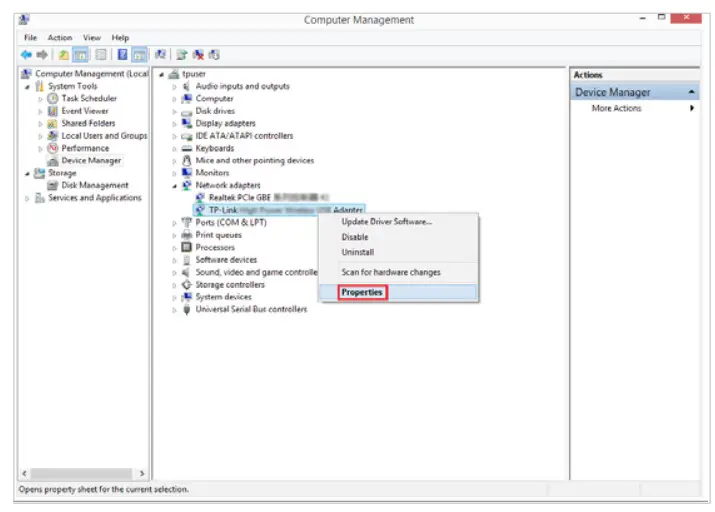The width and height of the screenshot is (715, 512).
Task: Select the Realtek PCIe GBE adapter icon
Action: [199, 197]
